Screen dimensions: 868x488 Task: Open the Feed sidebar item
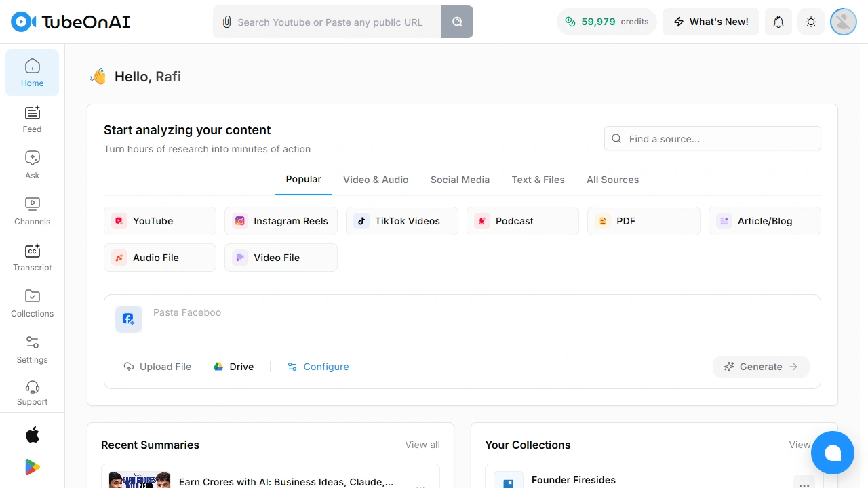coord(32,119)
